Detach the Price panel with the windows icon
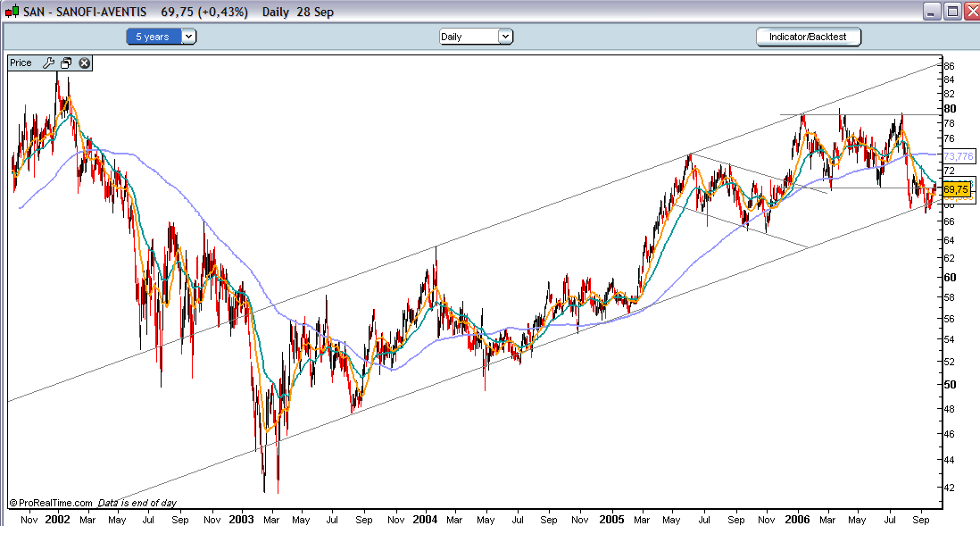980x534 pixels. click(66, 63)
